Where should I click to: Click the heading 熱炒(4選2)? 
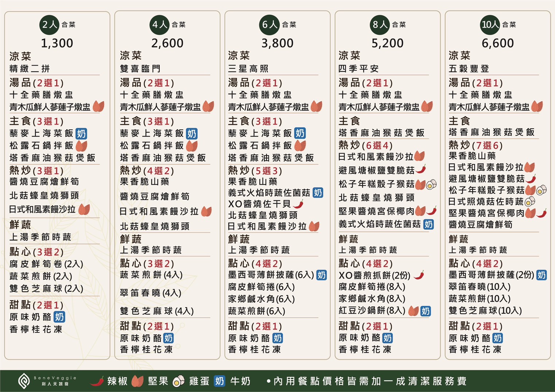point(147,170)
